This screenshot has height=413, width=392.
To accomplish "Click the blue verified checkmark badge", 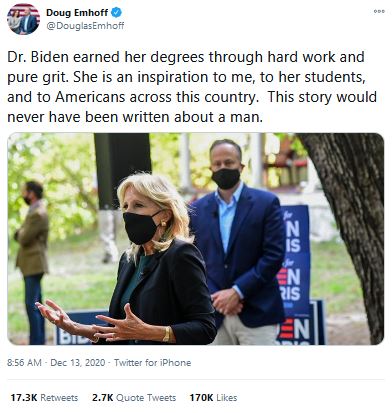I will click(x=116, y=13).
